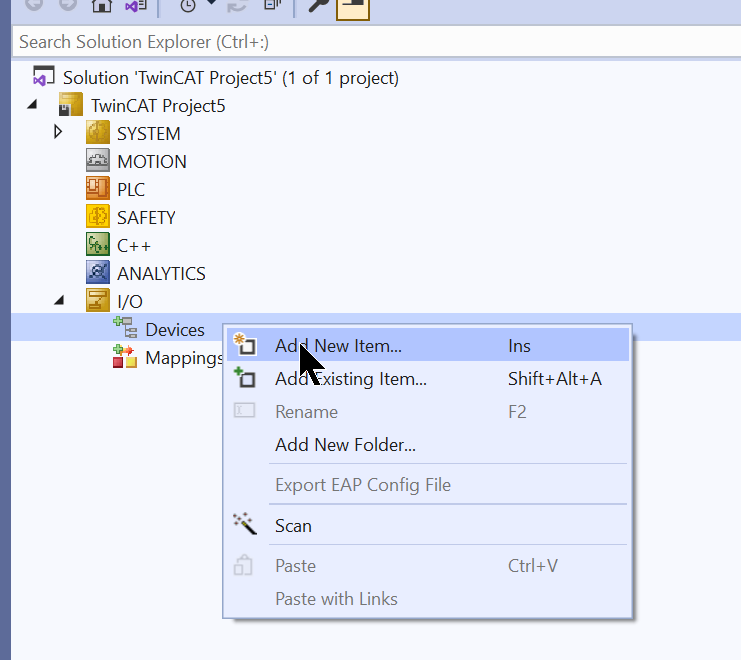741x660 pixels.
Task: Click the I/O node icon
Action: point(98,300)
